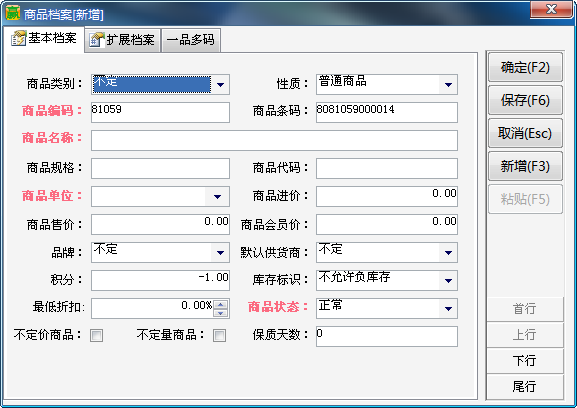Open the 商品状态 dropdown

click(448, 308)
